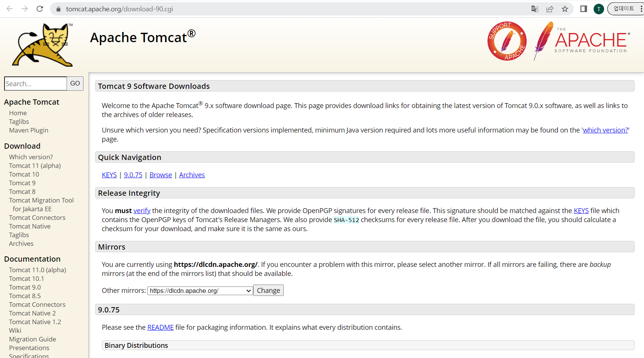Open Wiki sidebar link
The image size is (644, 358).
coord(15,331)
